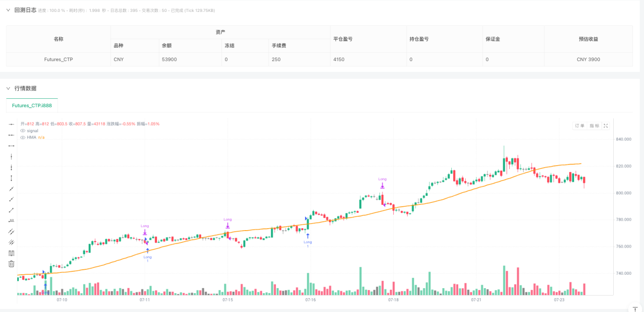Select the parallel channel drawing tool
644x312 pixels.
pyautogui.click(x=11, y=231)
